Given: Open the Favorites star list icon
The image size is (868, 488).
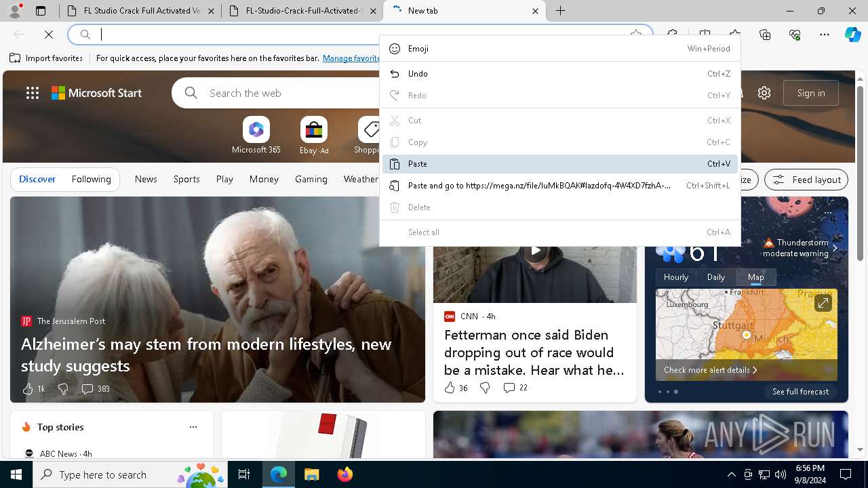Looking at the screenshot, I should point(735,35).
